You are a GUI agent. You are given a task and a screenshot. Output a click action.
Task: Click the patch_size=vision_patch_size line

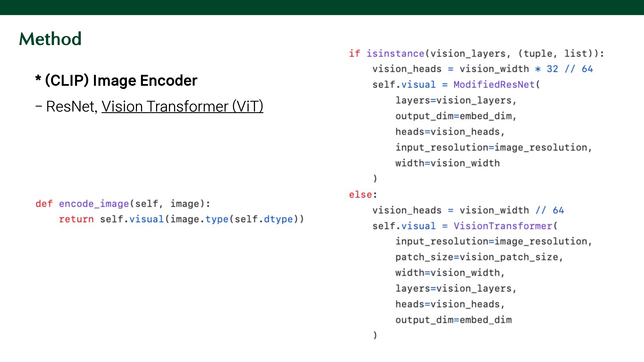[x=479, y=257]
